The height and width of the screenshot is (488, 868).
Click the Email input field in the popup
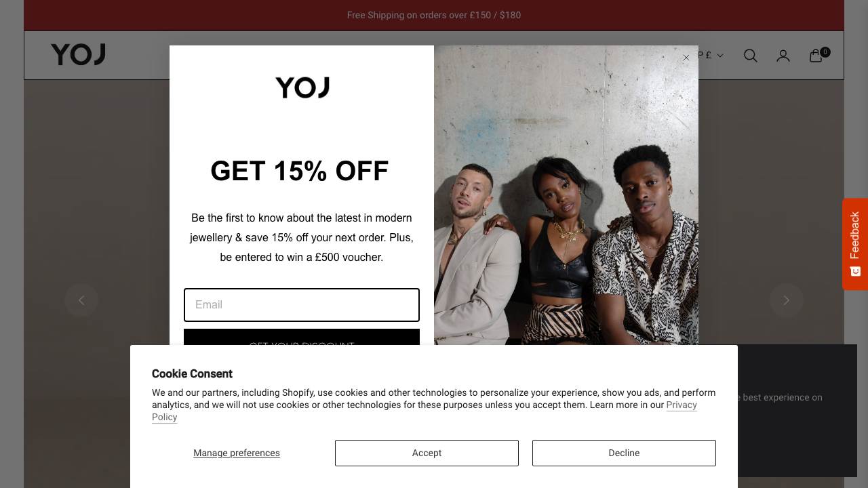(x=301, y=305)
